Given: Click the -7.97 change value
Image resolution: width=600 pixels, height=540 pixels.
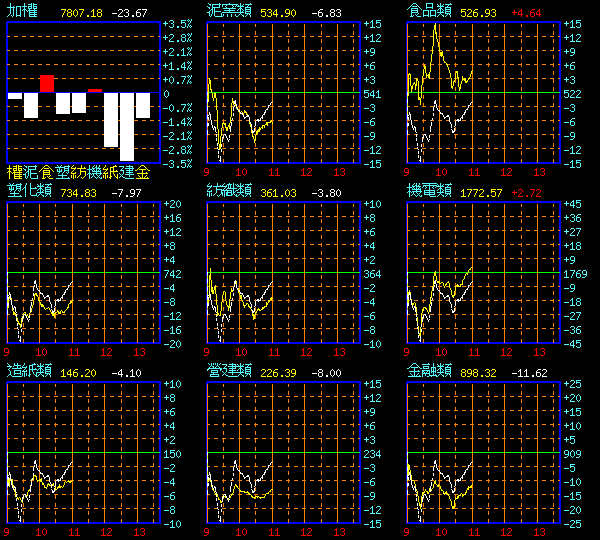Looking at the screenshot, I should pyautogui.click(x=126, y=193).
